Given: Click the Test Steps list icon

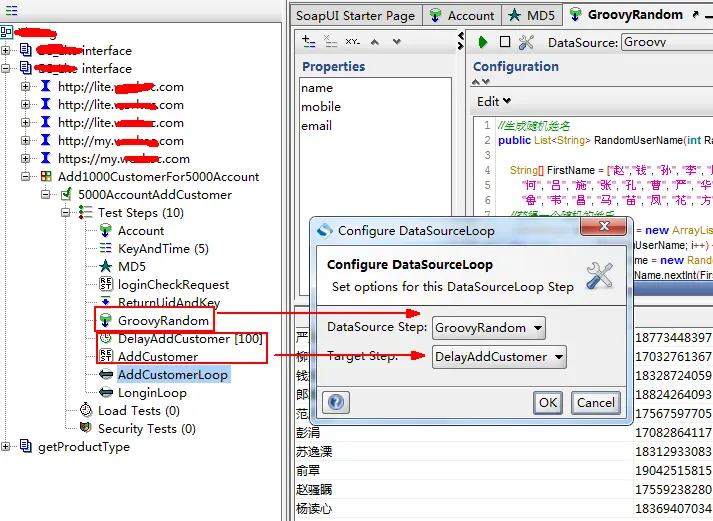Looking at the screenshot, I should coord(85,212).
